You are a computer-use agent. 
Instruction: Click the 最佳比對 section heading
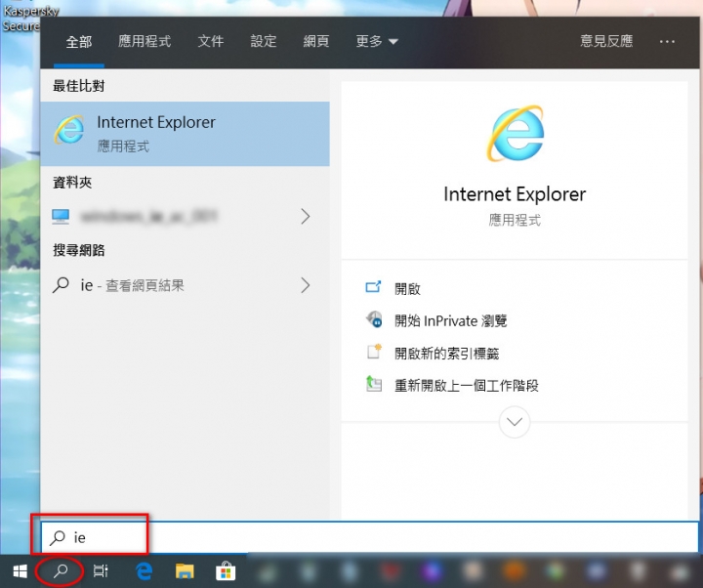pos(78,86)
